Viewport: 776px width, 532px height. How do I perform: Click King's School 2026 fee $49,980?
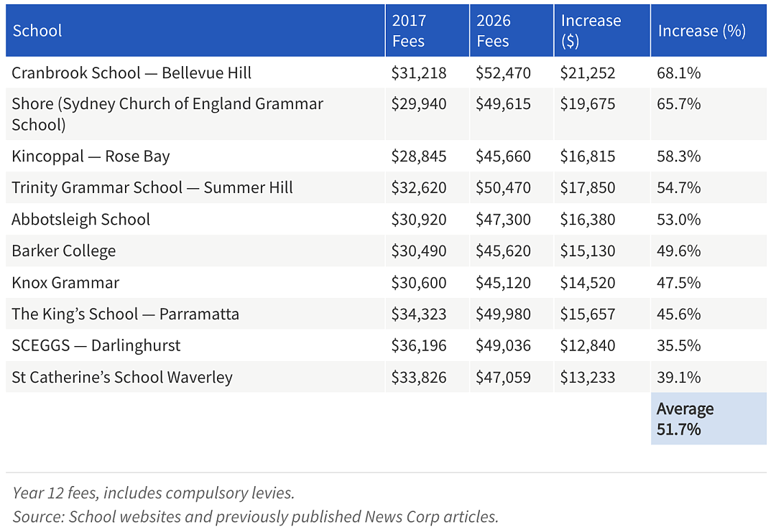click(503, 314)
